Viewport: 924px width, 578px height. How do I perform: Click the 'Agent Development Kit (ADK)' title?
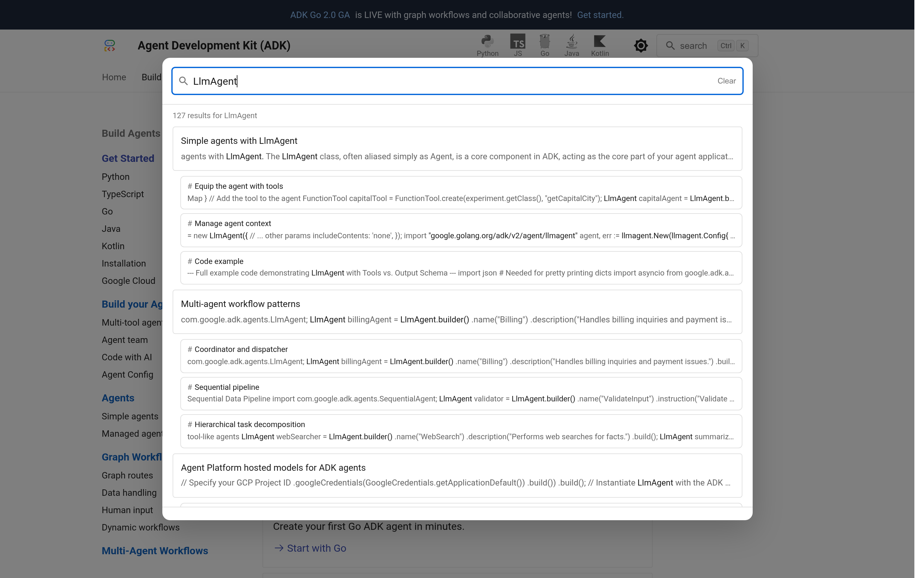coord(214,46)
